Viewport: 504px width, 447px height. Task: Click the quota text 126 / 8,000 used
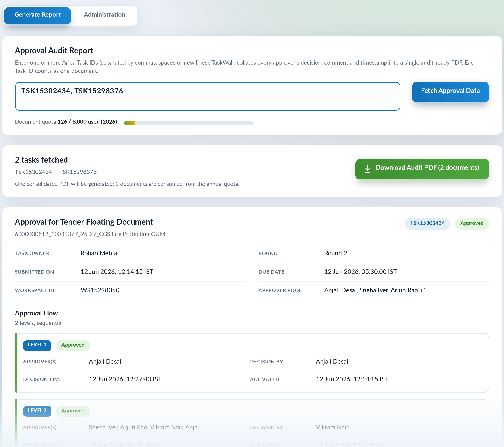tap(87, 122)
